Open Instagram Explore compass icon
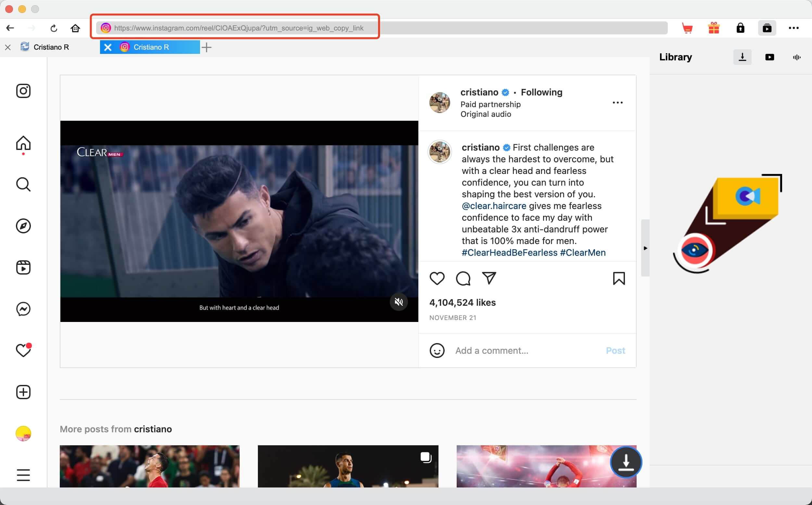Image resolution: width=812 pixels, height=505 pixels. pos(23,226)
